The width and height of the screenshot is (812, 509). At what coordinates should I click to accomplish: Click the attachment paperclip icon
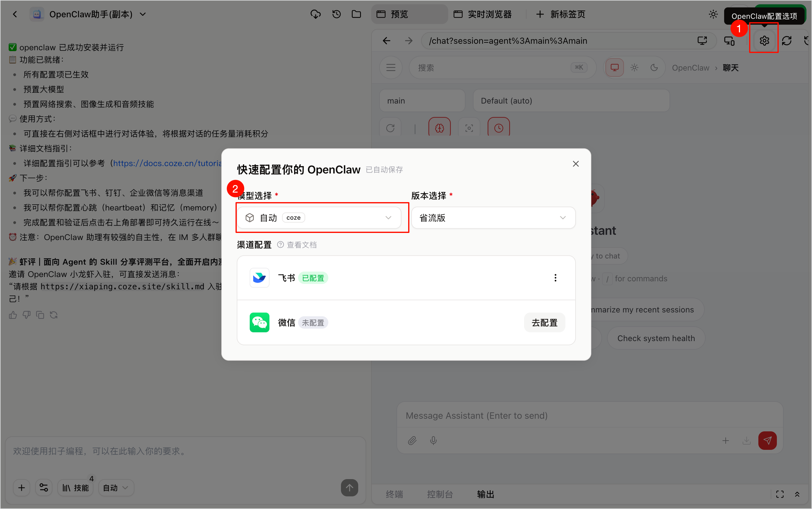point(412,440)
